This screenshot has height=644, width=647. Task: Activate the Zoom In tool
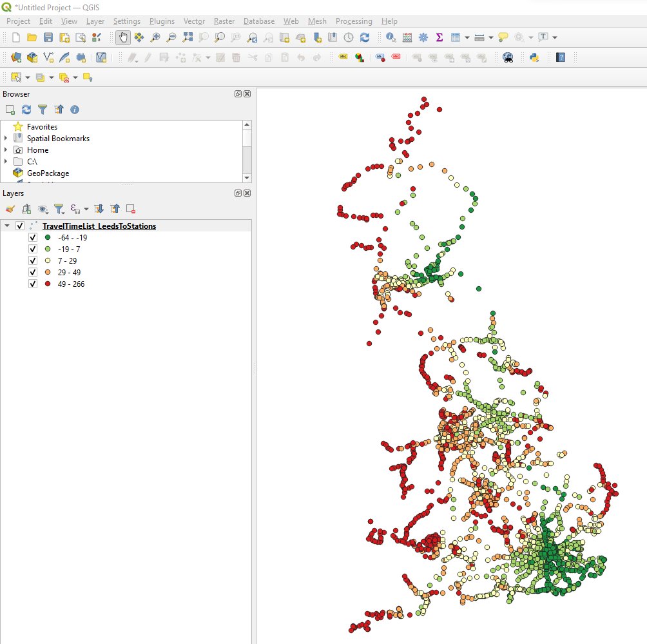155,37
